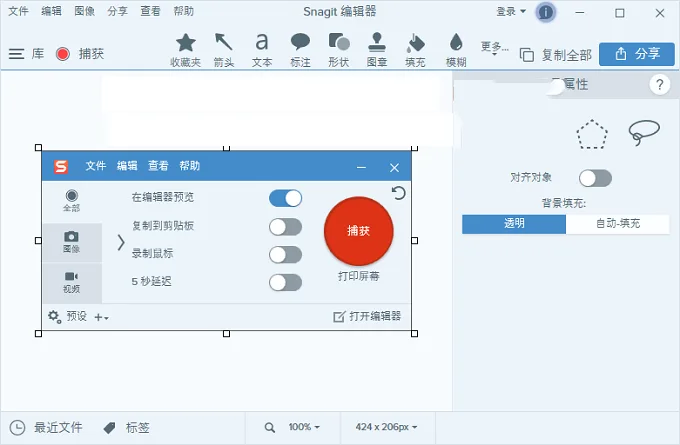680x445 pixels.
Task: Select the 文本 text tool
Action: (262, 50)
